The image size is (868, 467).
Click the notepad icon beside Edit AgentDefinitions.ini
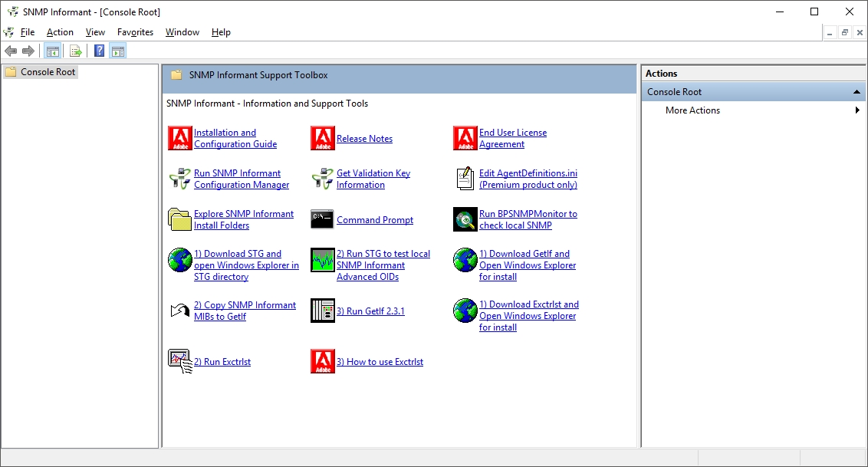(465, 179)
